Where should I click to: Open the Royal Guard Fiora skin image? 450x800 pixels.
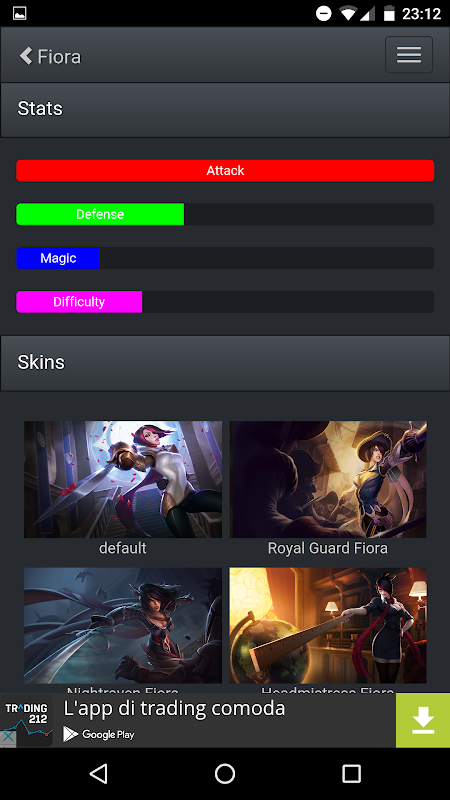tap(328, 479)
